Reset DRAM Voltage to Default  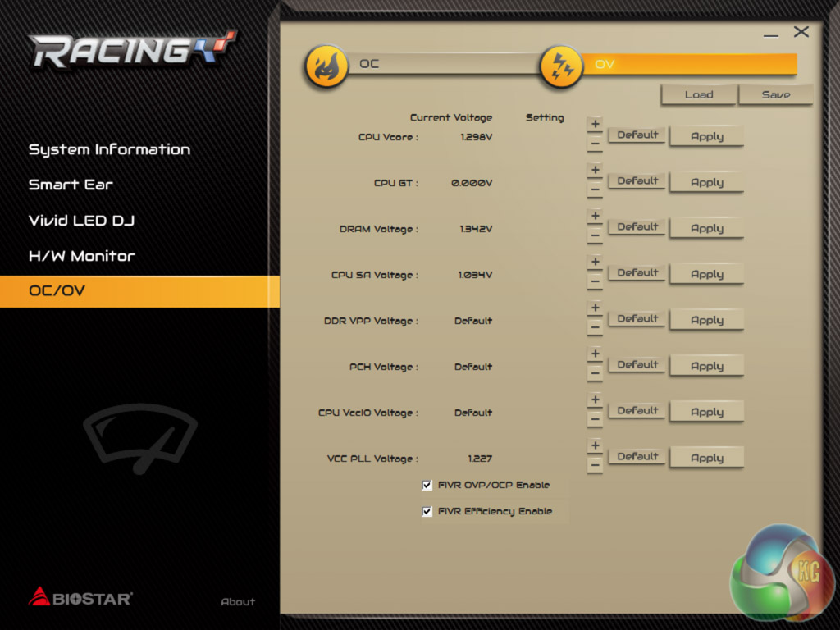coord(637,226)
